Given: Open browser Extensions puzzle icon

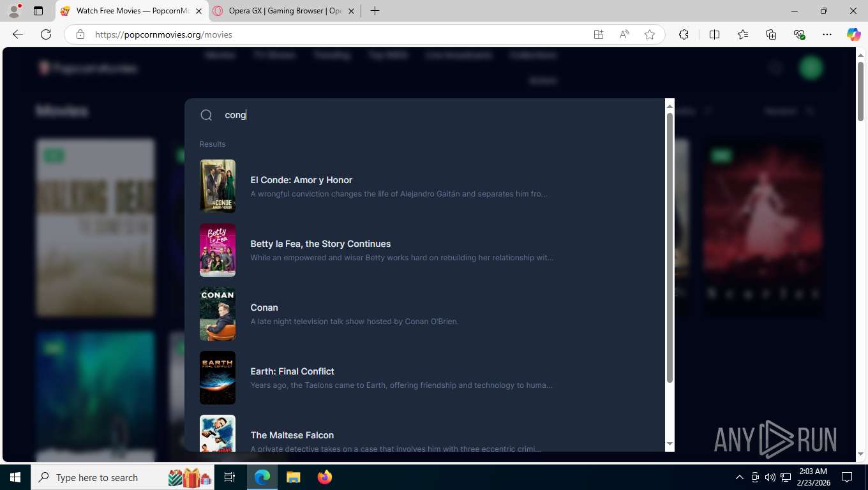Looking at the screenshot, I should coord(684,34).
